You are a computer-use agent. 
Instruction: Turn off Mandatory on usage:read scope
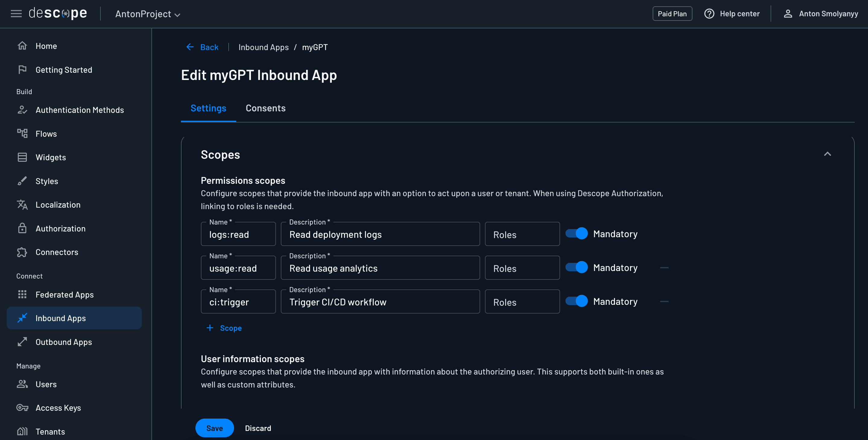(x=576, y=267)
